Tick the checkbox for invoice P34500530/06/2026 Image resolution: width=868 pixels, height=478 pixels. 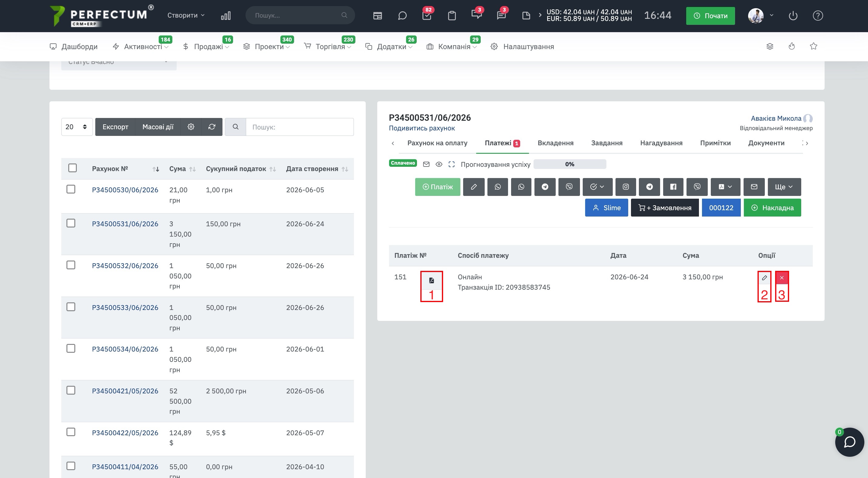(71, 189)
